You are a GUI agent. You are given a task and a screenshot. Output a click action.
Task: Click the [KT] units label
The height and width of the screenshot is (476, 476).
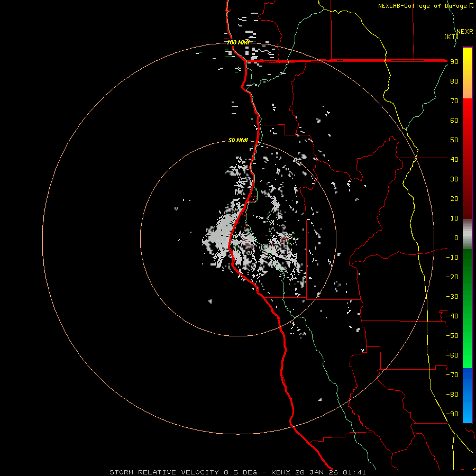451,36
